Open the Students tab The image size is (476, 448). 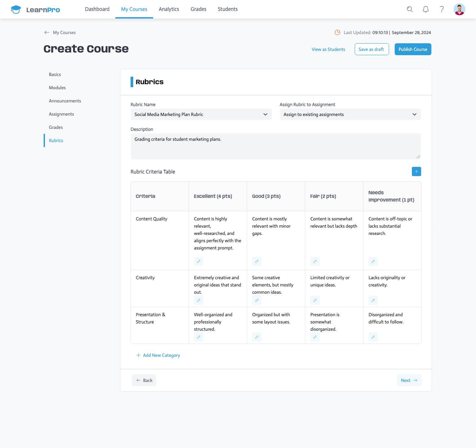[228, 9]
